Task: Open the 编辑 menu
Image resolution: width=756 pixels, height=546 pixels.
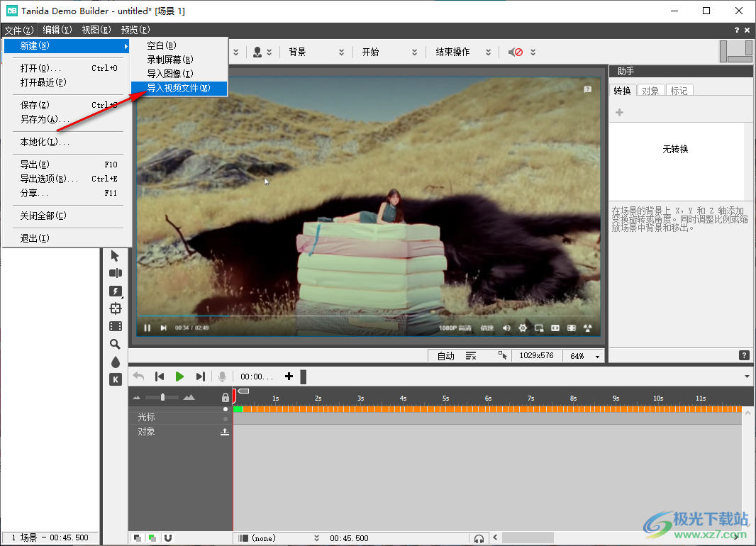Action: click(x=57, y=30)
